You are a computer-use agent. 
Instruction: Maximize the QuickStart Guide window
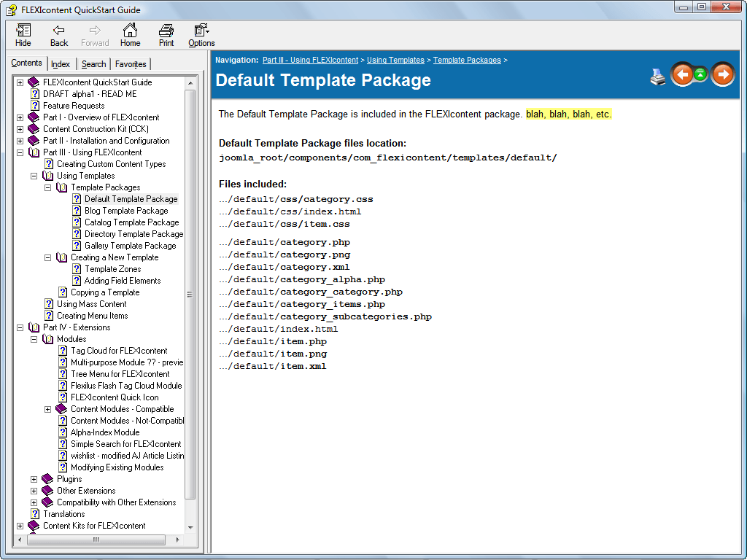click(x=702, y=7)
